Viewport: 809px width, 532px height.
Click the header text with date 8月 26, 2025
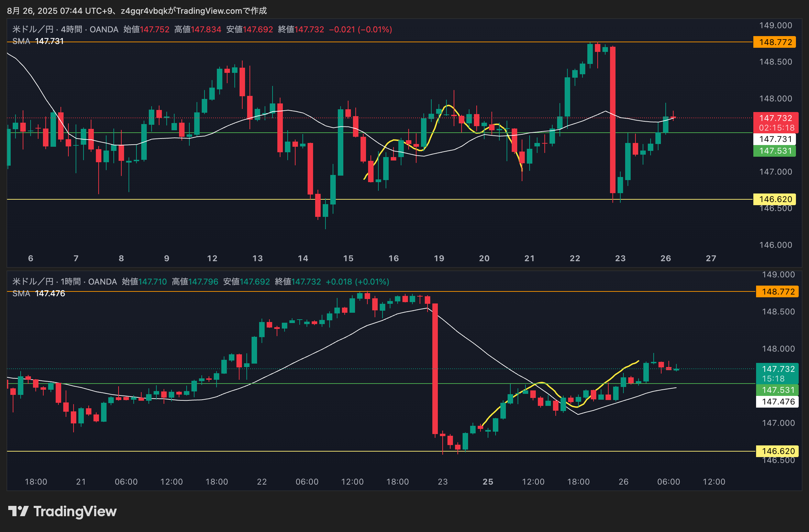tap(137, 11)
